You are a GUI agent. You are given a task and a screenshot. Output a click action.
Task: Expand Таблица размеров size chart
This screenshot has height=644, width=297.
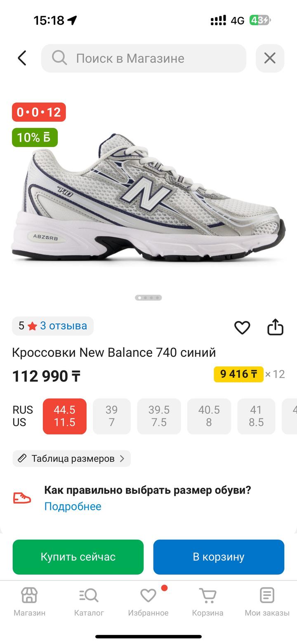[71, 458]
